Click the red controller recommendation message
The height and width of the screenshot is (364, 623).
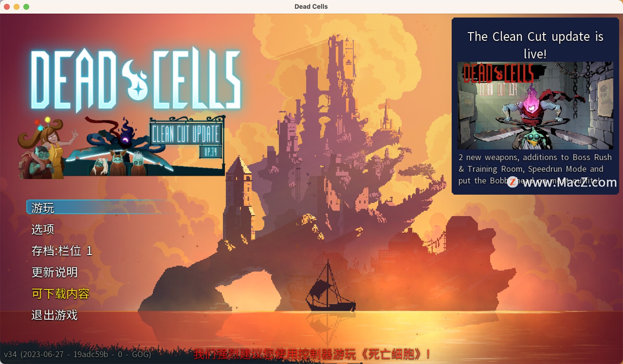tap(311, 354)
